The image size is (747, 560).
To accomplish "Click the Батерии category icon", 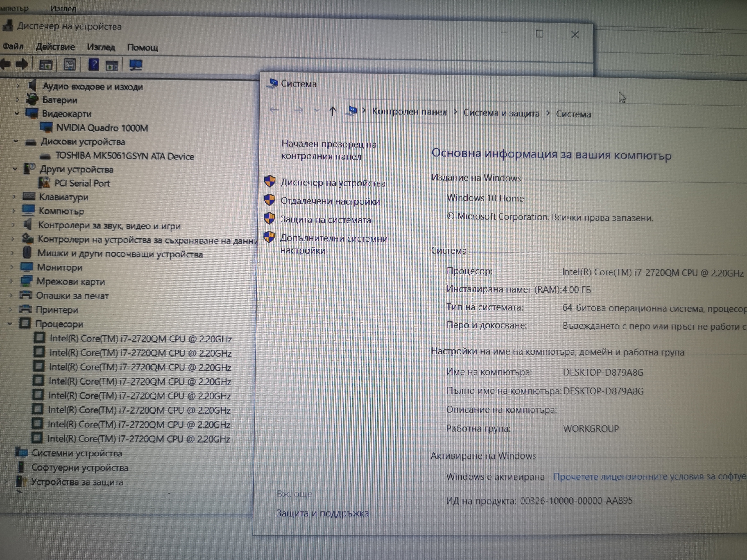I will coord(32,99).
